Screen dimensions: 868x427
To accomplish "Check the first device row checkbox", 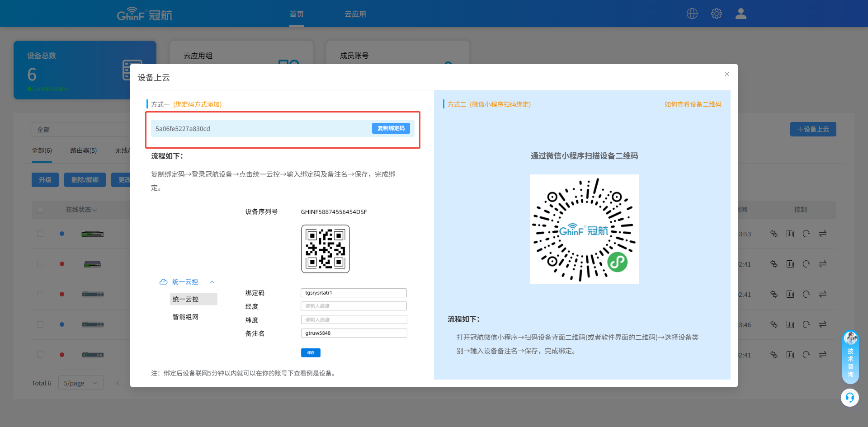I will coord(40,234).
